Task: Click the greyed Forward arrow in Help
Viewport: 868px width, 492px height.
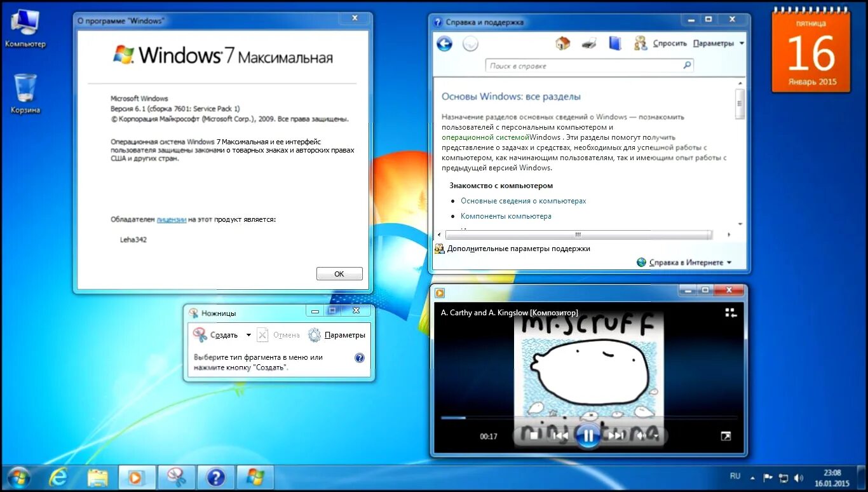Action: click(470, 43)
